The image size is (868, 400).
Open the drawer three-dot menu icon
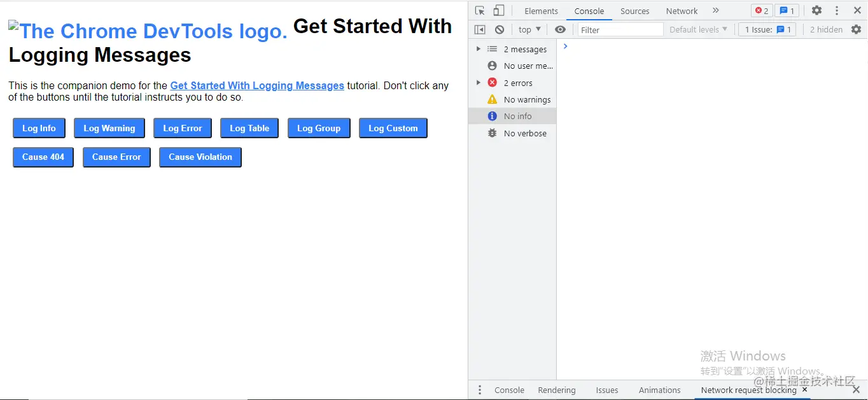pos(480,390)
